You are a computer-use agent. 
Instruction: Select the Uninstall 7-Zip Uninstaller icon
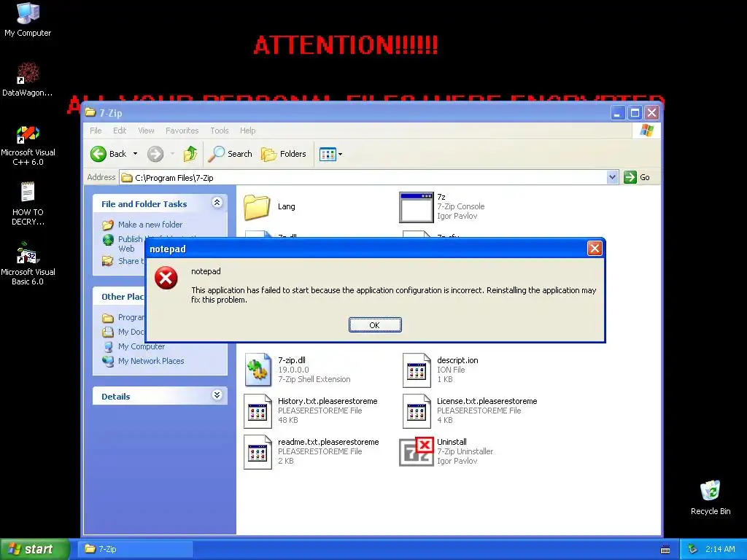pyautogui.click(x=417, y=451)
